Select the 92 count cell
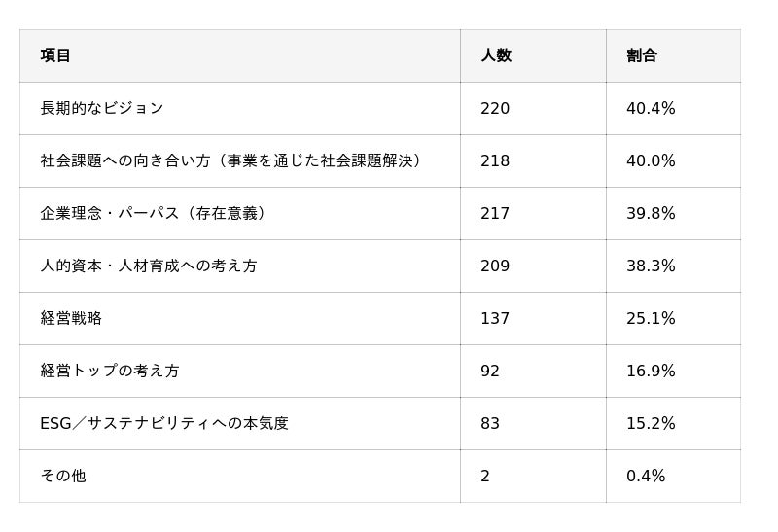Image resolution: width=778 pixels, height=532 pixels. (490, 371)
